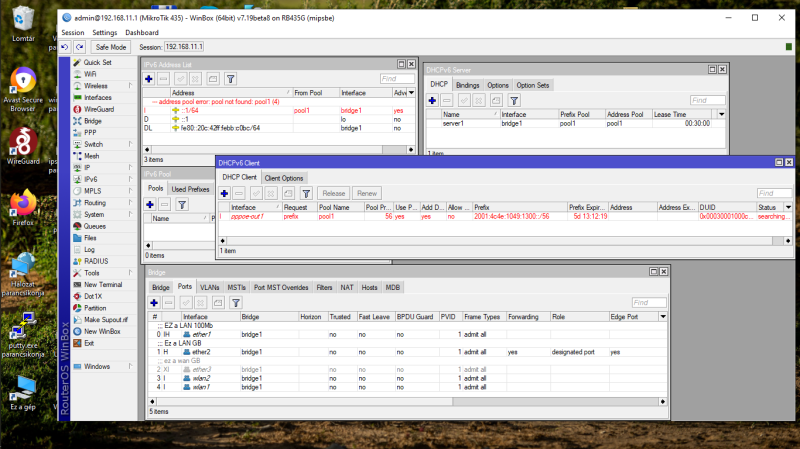Screen dimensions: 800x449
Task: Click Make Supout.rif
Action: (106, 320)
